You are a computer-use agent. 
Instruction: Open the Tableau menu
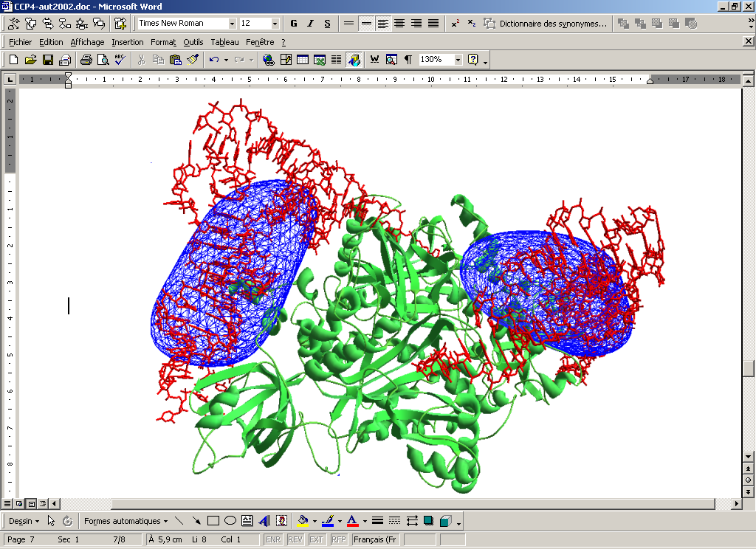pos(224,42)
